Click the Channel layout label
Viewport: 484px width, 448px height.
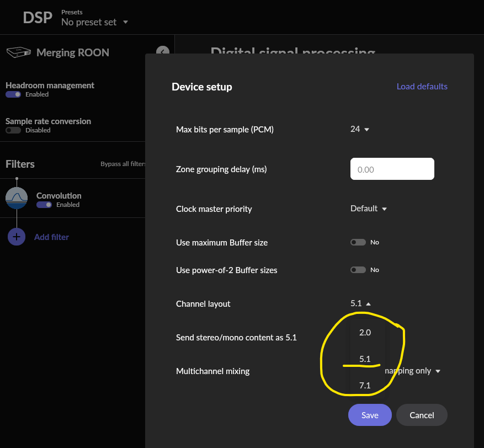pyautogui.click(x=203, y=303)
